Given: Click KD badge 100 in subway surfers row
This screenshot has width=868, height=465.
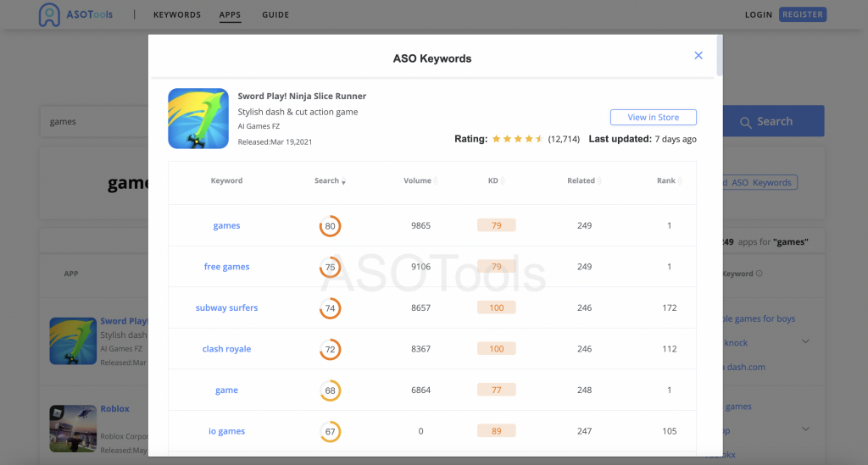Looking at the screenshot, I should [x=496, y=308].
